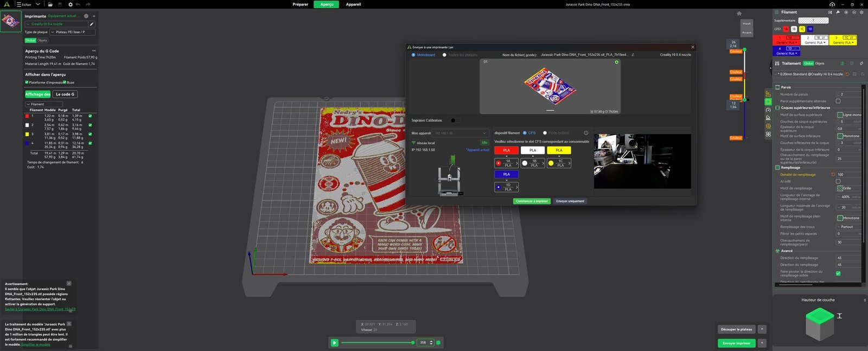Collapse the Imprimante panel with double chevron
Viewport: 868px width, 351px height.
pos(94,16)
